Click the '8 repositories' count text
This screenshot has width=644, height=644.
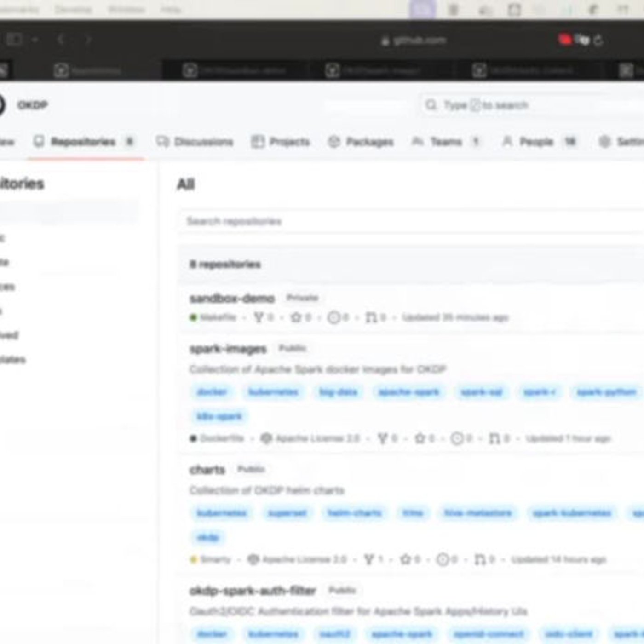[225, 264]
